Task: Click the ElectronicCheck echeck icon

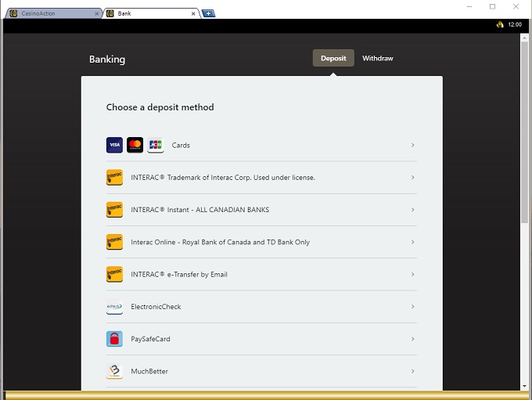Action: 114,307
